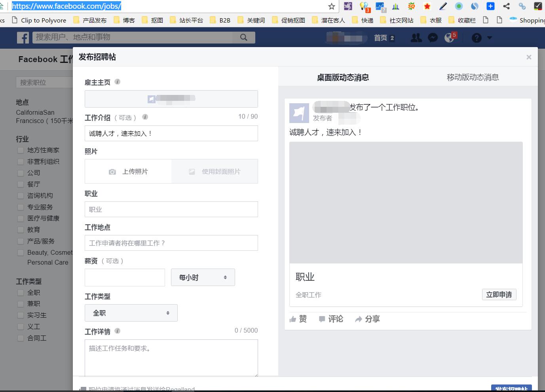Close the 发布招聘帖 dialog
This screenshot has height=392, width=545.
[x=529, y=57]
